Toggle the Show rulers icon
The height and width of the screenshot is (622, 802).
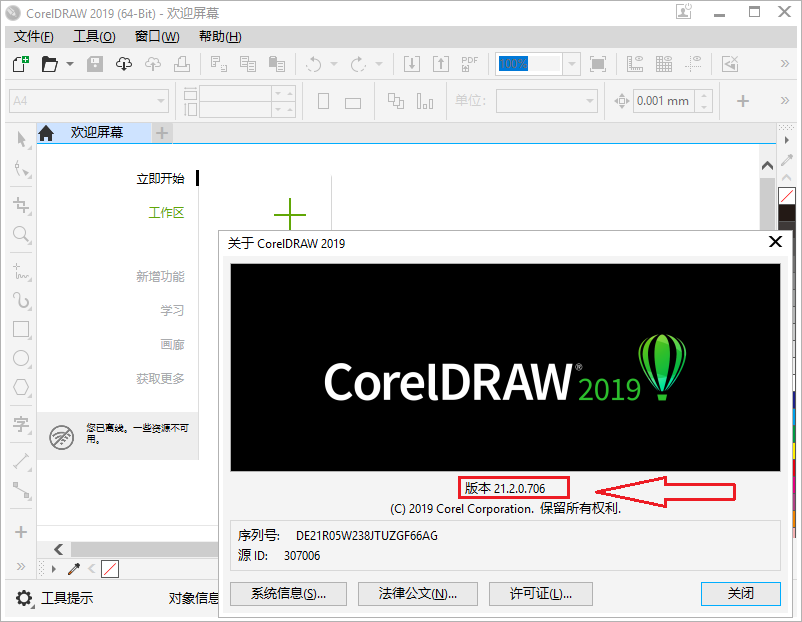(635, 64)
